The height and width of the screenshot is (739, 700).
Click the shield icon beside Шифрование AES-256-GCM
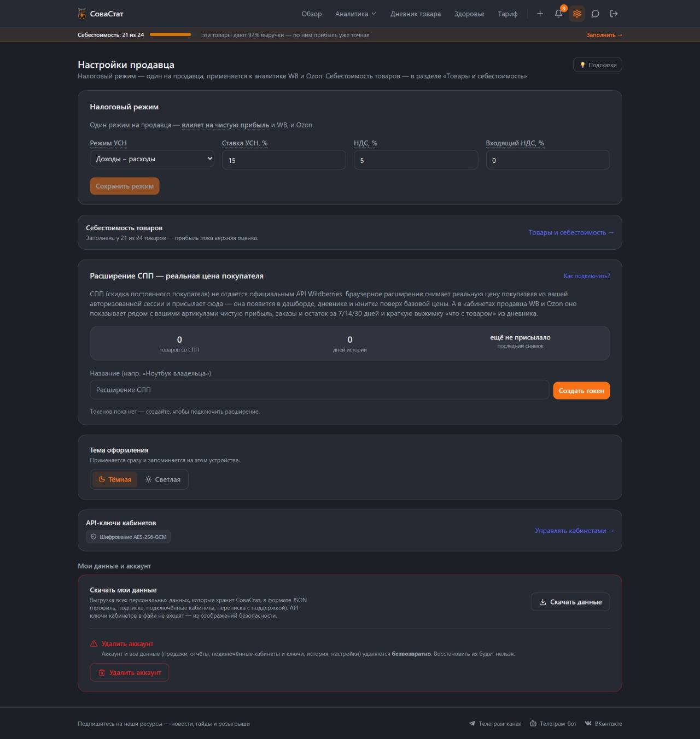pos(94,537)
